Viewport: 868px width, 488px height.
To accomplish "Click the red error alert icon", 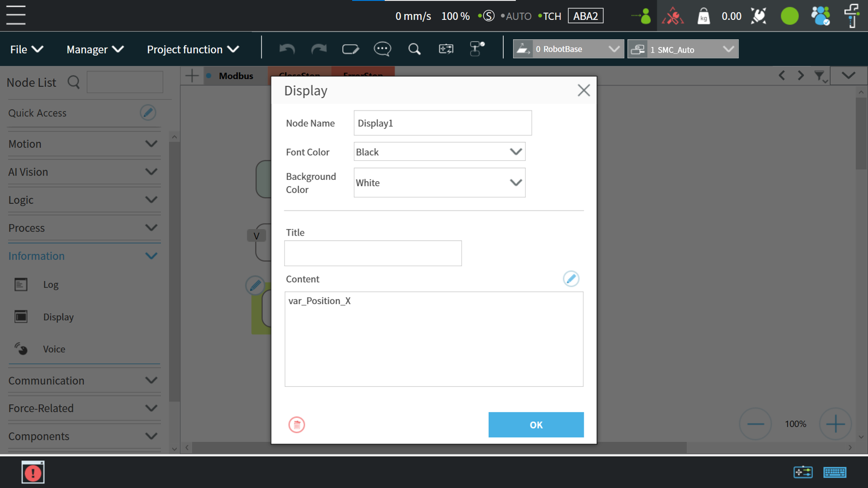I will [x=33, y=472].
